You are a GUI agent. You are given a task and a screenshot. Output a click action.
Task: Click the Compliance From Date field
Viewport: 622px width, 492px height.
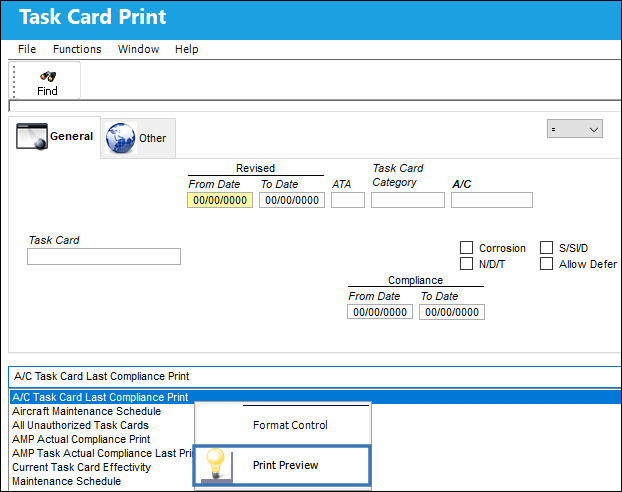380,312
